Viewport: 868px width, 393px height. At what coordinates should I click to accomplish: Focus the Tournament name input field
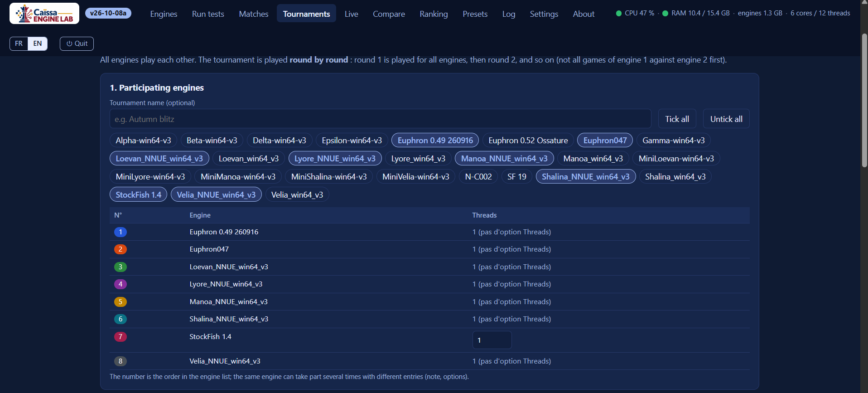(380, 119)
